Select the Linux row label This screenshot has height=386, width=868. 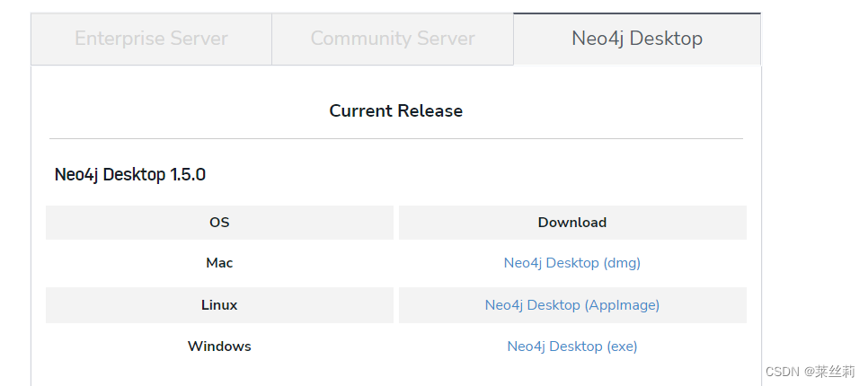(x=219, y=304)
